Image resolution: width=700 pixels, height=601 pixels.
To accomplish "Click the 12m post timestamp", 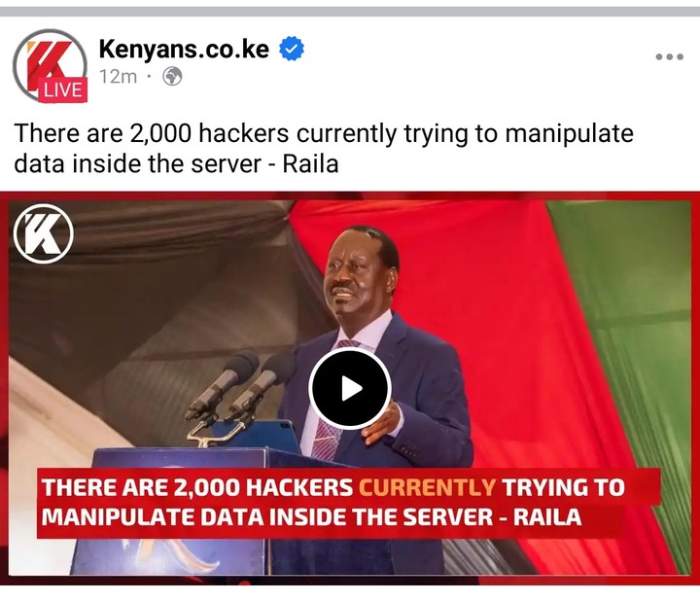I will click(x=118, y=77).
